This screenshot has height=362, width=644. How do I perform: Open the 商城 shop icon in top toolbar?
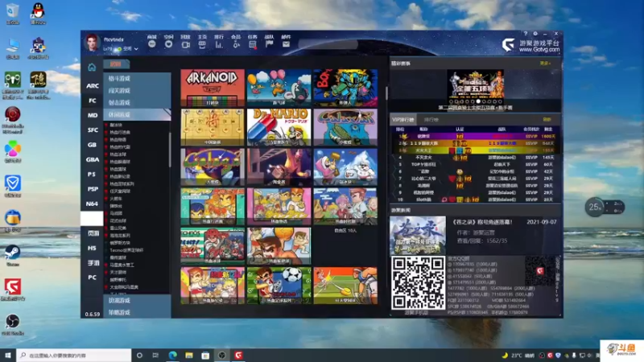(x=152, y=44)
